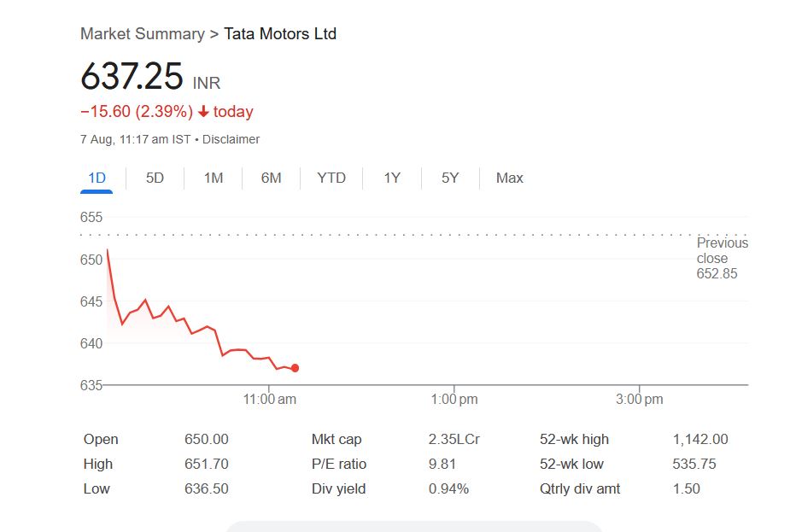
Task: Click the red down arrow icon
Action: click(x=203, y=112)
